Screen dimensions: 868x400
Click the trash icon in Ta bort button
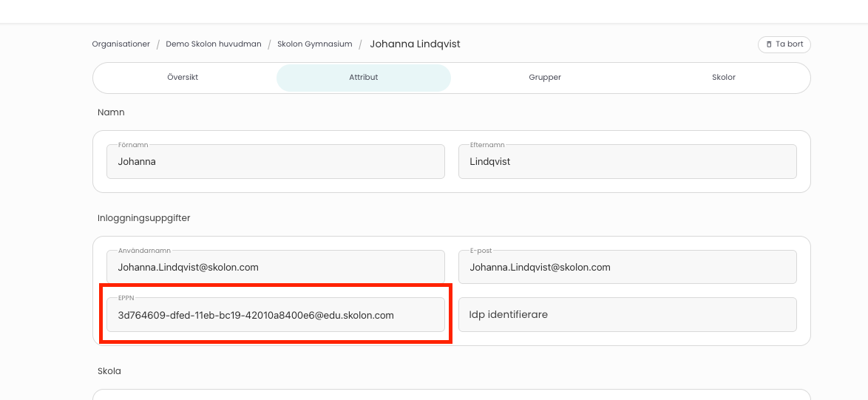click(x=769, y=44)
